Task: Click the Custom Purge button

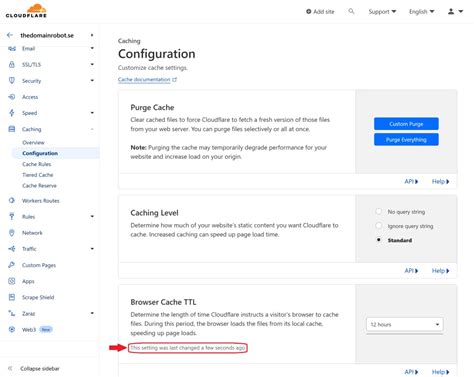Action: (406, 124)
